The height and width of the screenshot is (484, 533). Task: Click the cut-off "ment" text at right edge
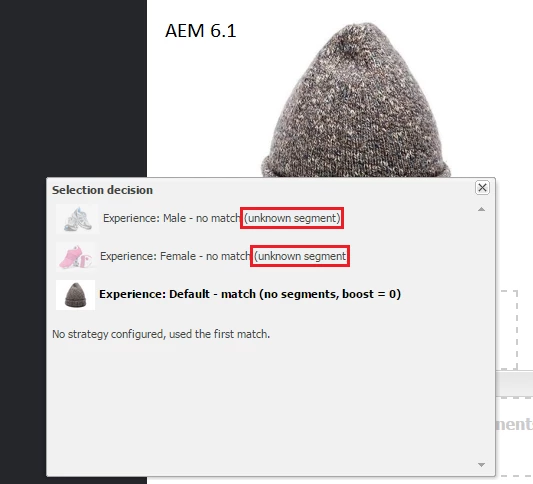point(514,424)
